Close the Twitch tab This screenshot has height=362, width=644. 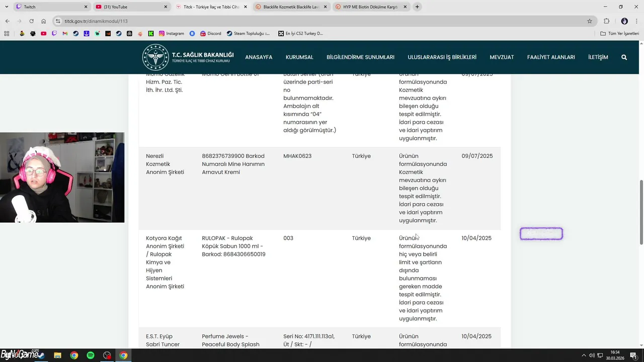86,7
